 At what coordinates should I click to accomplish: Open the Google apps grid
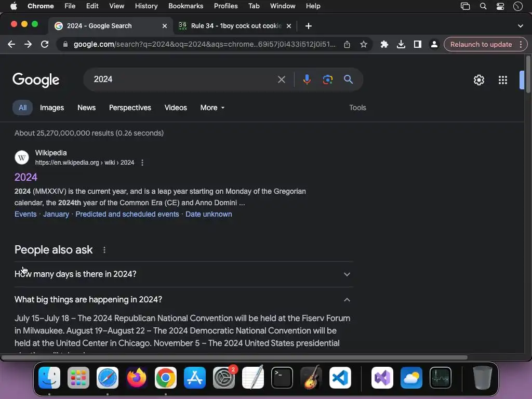tap(503, 80)
